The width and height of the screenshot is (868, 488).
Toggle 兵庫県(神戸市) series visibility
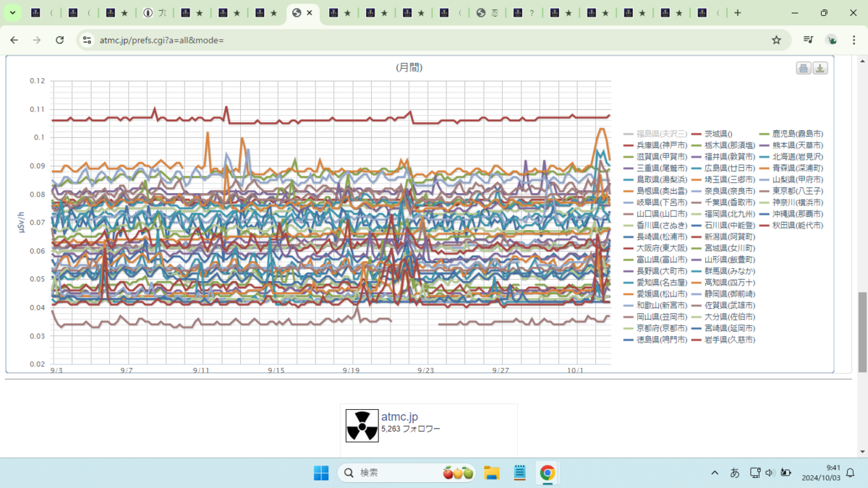pyautogui.click(x=655, y=145)
